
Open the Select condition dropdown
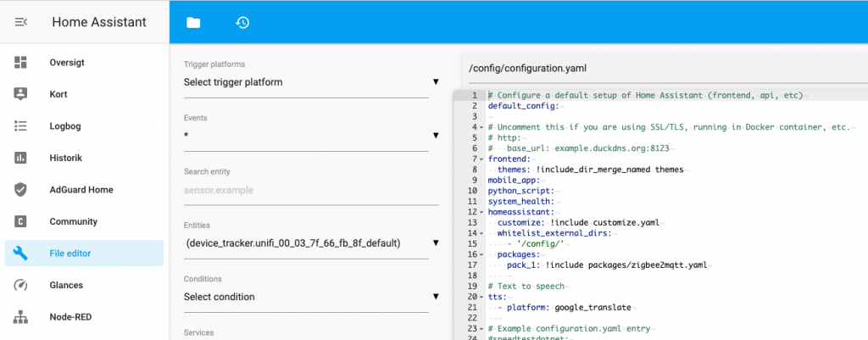pos(312,297)
